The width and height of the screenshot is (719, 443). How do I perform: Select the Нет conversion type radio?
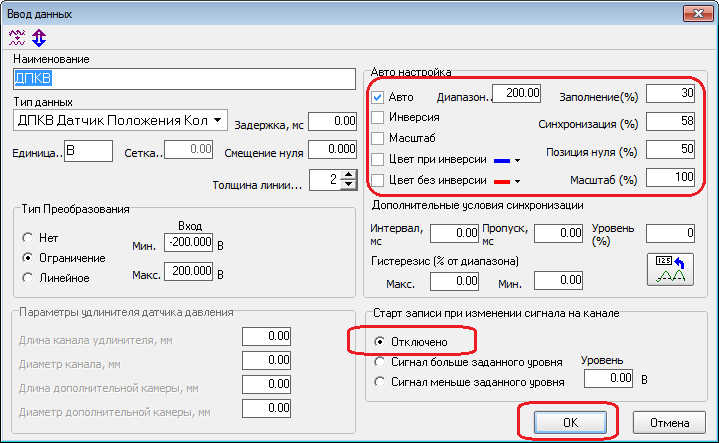coord(28,238)
